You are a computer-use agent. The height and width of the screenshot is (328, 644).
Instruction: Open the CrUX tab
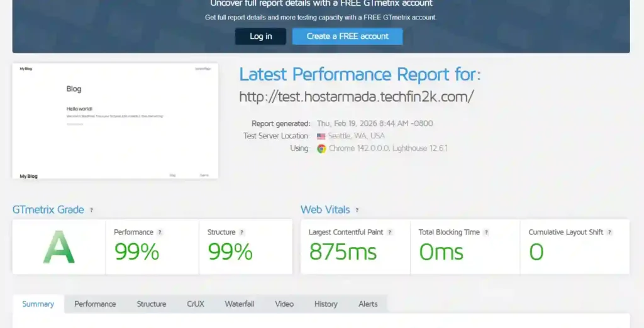(x=196, y=304)
